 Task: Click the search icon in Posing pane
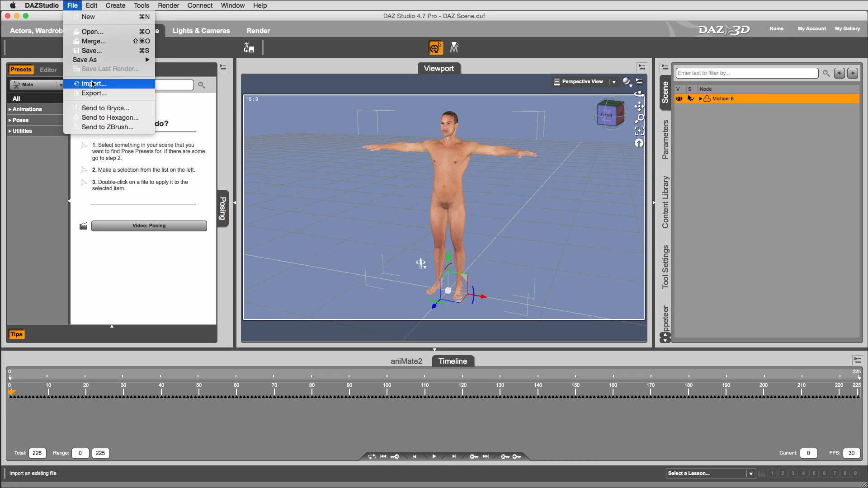[x=202, y=85]
